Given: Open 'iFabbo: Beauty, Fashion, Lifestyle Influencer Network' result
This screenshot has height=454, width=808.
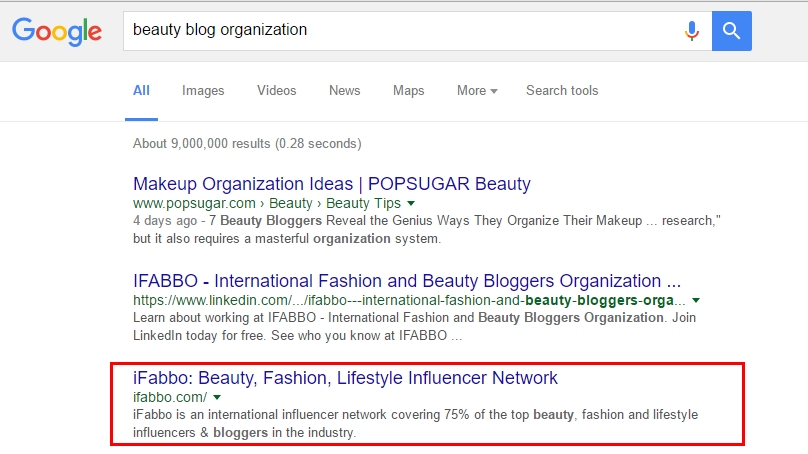Looking at the screenshot, I should [x=345, y=378].
